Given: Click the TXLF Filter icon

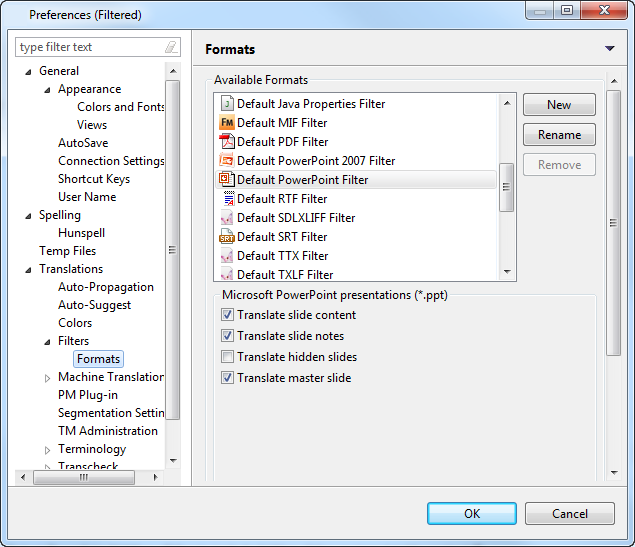Looking at the screenshot, I should [x=227, y=274].
